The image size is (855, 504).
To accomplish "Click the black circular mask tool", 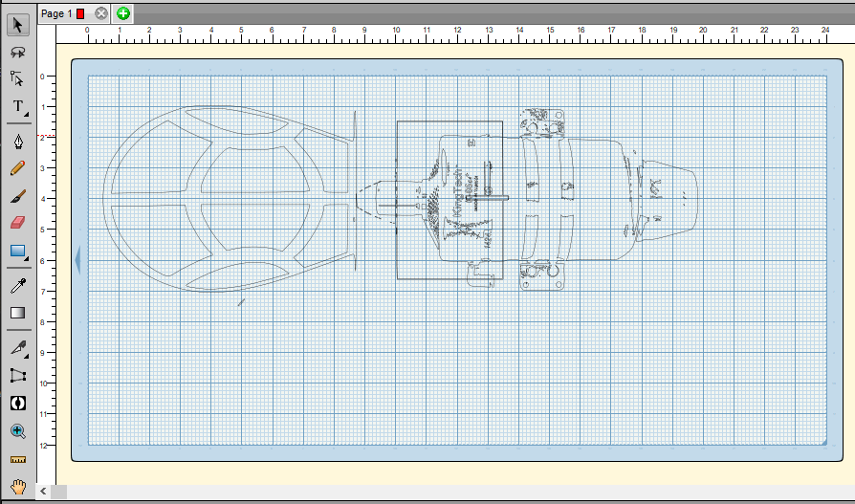I will [17, 403].
